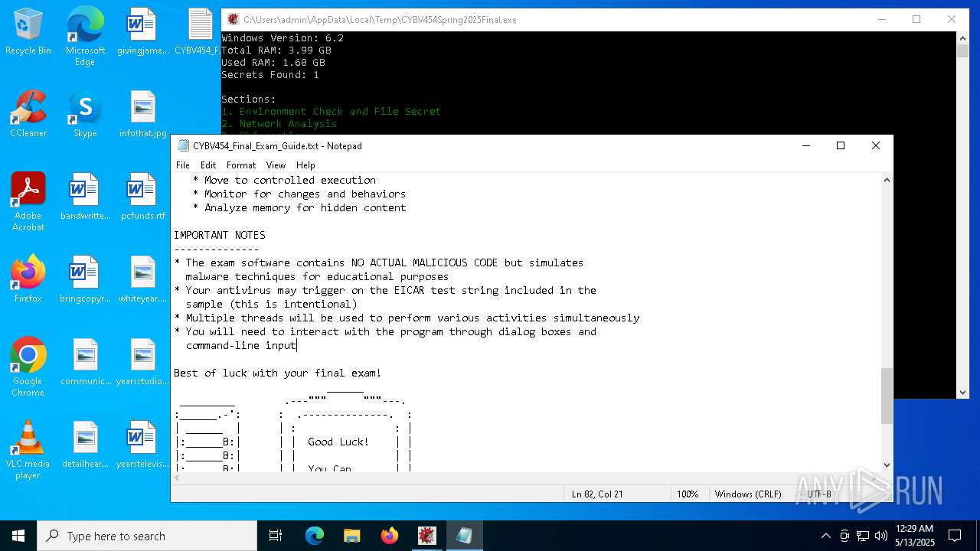Switch to CYBV454 exe taskbar app
The image size is (980, 551).
pyautogui.click(x=427, y=536)
